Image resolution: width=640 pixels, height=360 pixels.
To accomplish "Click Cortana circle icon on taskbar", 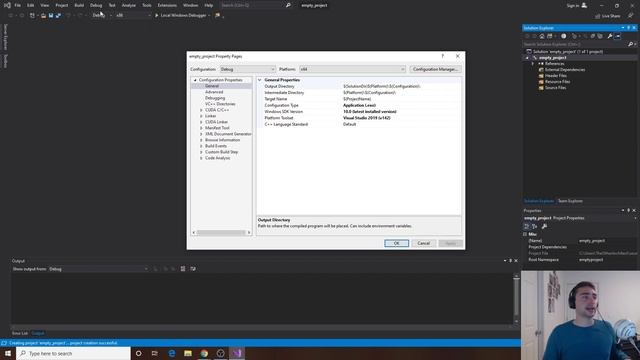I will 138,353.
